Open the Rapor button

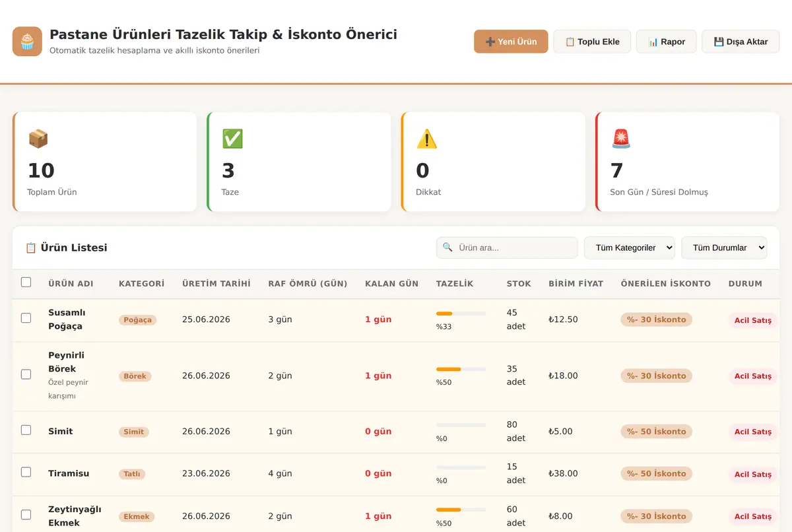pos(667,42)
